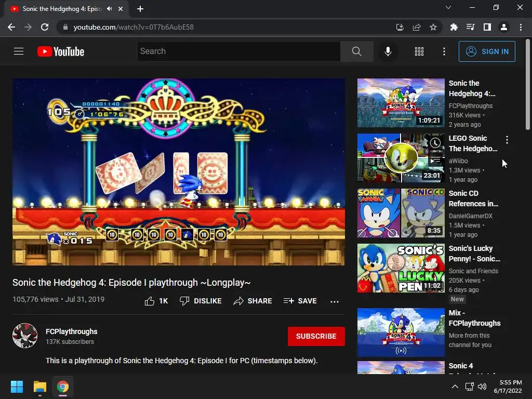Go forward in browser history
Screen dimensions: 532x399
[28, 27]
